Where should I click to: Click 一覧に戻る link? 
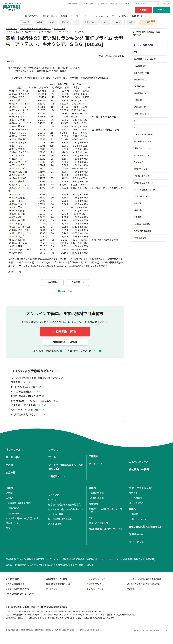pyautogui.click(x=65, y=291)
